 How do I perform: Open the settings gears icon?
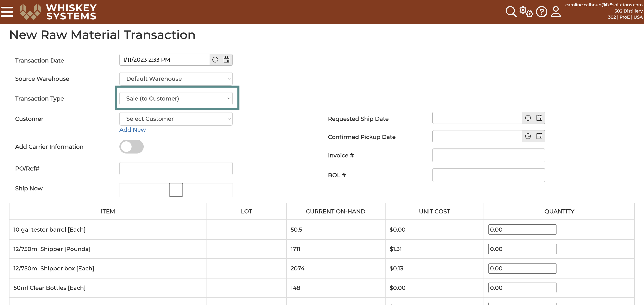pyautogui.click(x=526, y=12)
